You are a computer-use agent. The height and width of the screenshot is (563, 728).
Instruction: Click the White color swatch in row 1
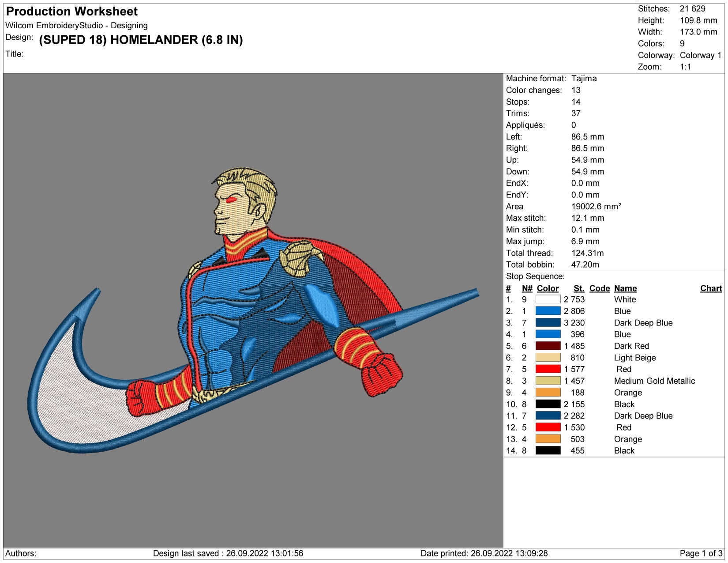pyautogui.click(x=548, y=299)
